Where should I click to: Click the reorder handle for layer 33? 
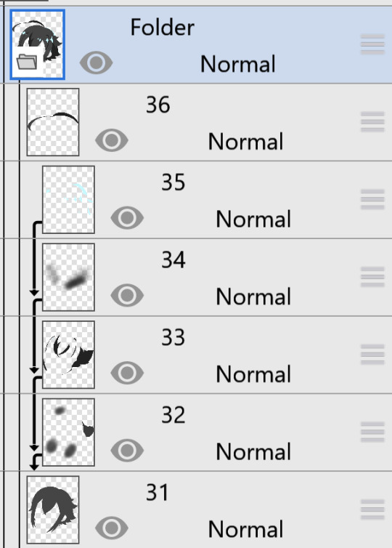(x=372, y=355)
